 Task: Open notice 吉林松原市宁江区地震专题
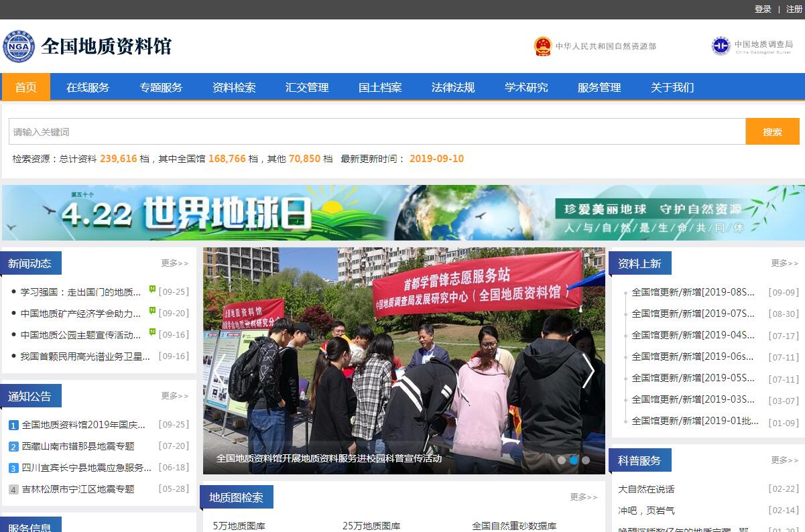(78, 489)
